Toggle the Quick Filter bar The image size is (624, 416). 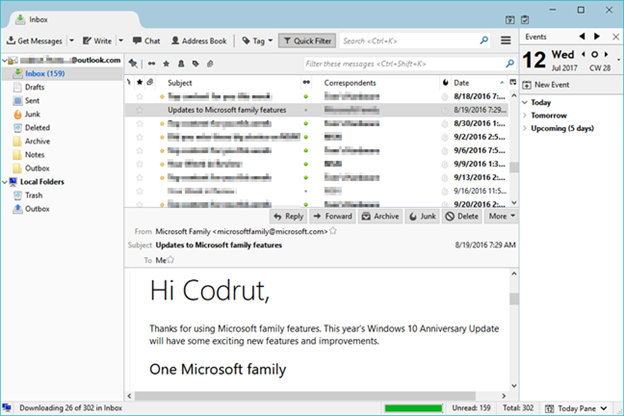click(x=307, y=41)
